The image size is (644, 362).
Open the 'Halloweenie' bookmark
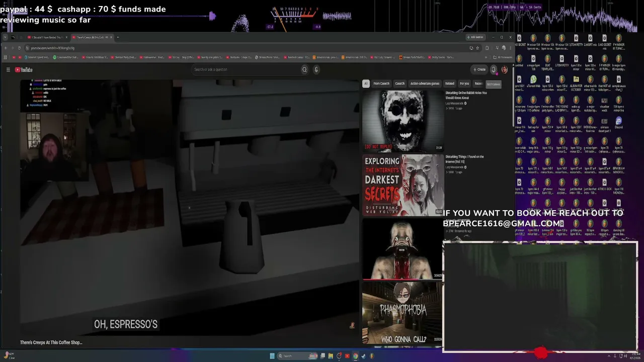coord(153,57)
